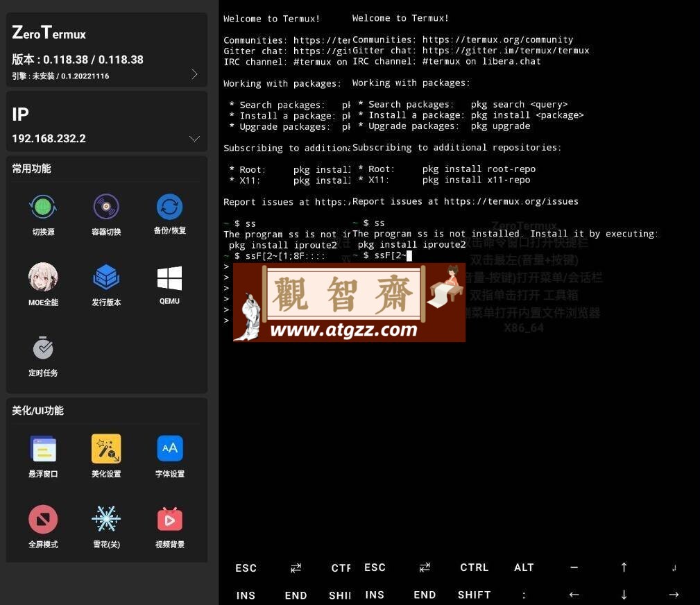The image size is (700, 605).
Task: Select the 'pkg upgrade' command text
Action: (500, 126)
